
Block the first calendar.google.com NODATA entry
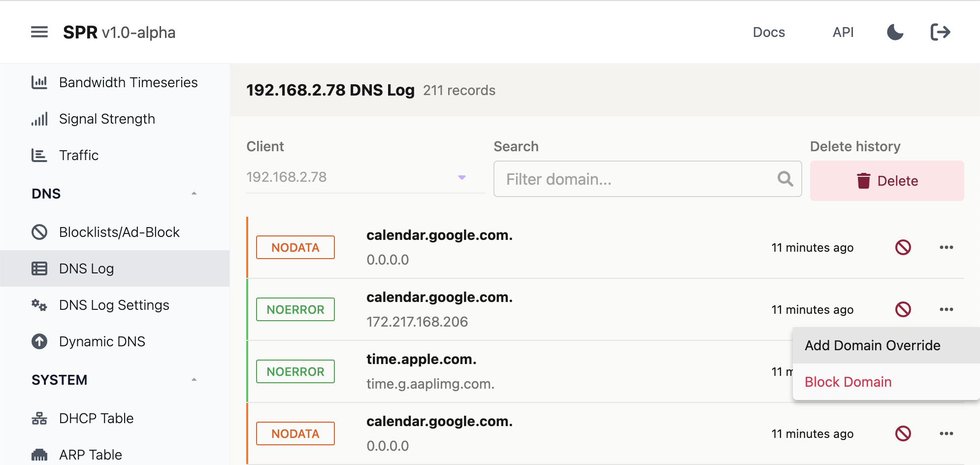903,247
